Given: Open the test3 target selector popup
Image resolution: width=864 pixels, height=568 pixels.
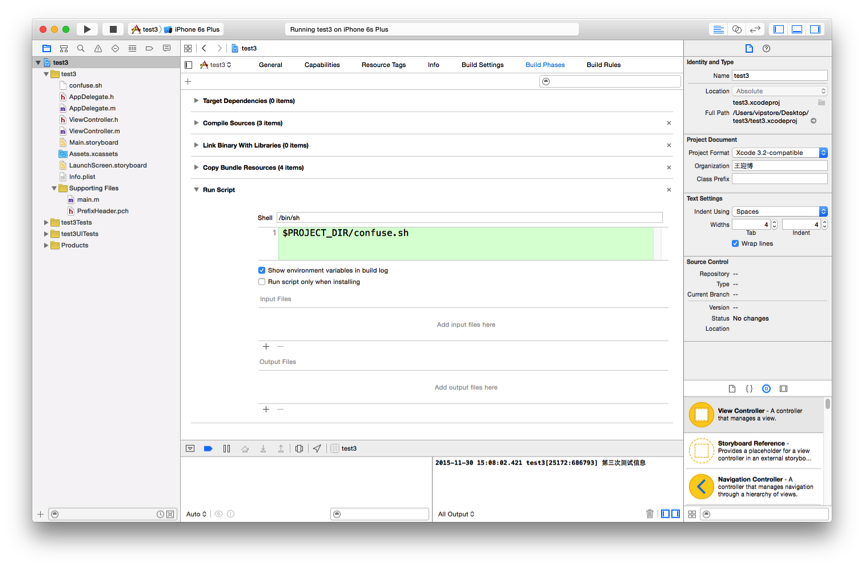Looking at the screenshot, I should (x=215, y=65).
